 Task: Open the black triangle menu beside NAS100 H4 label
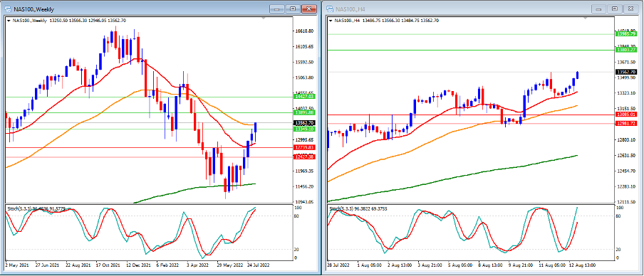click(x=331, y=20)
